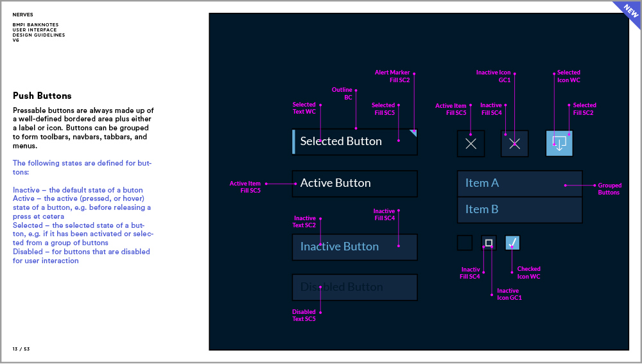Click the NEW corner ribbon badge

(x=627, y=13)
